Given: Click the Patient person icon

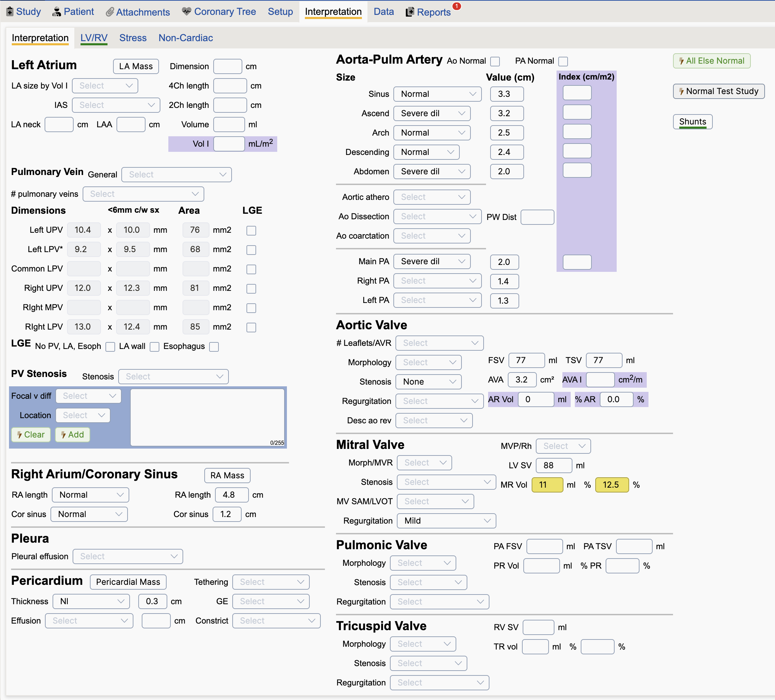Looking at the screenshot, I should [x=56, y=11].
